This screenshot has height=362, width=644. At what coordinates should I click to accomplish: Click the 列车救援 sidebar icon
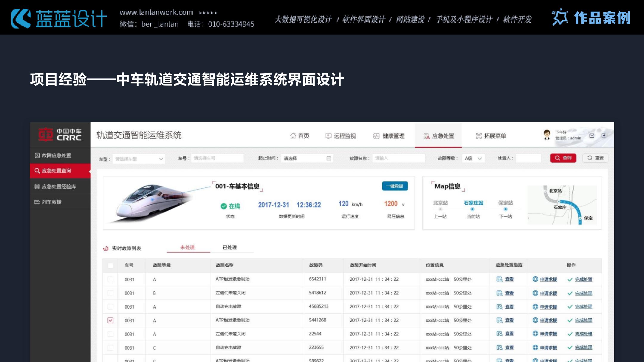(x=37, y=202)
